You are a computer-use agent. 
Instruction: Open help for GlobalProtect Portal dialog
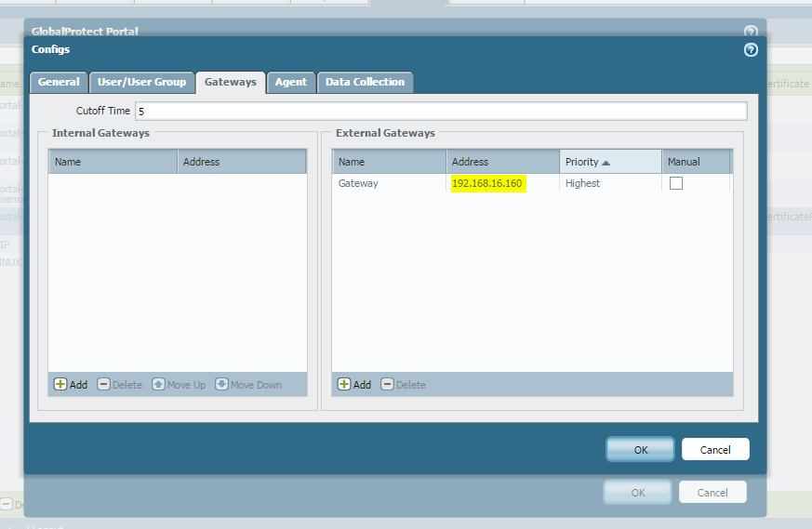751,31
